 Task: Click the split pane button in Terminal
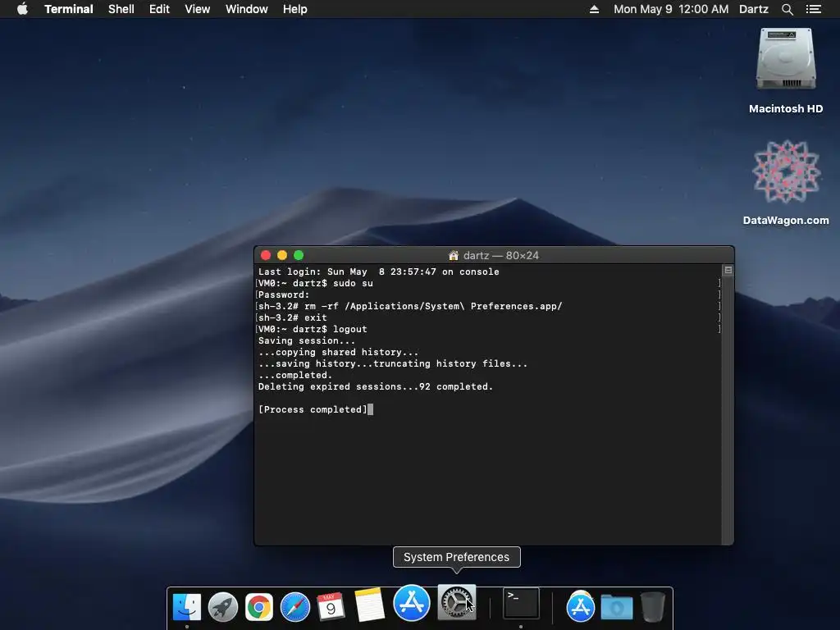pos(728,271)
